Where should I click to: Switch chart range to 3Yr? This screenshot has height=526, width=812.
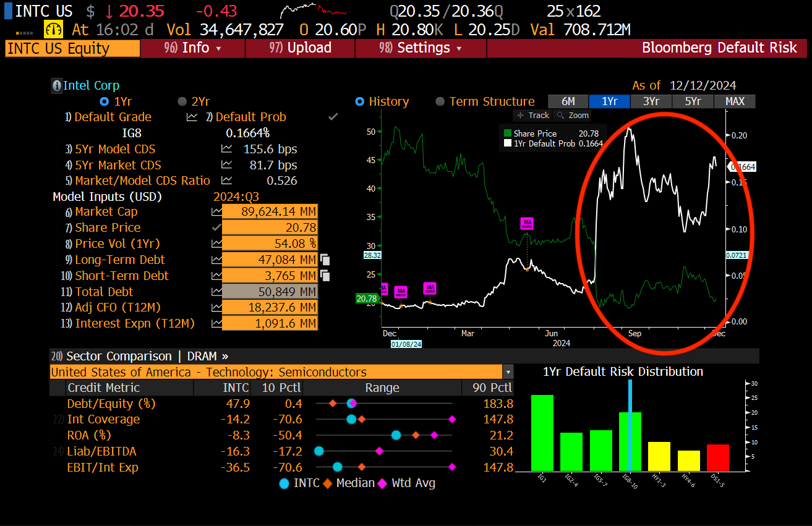651,101
